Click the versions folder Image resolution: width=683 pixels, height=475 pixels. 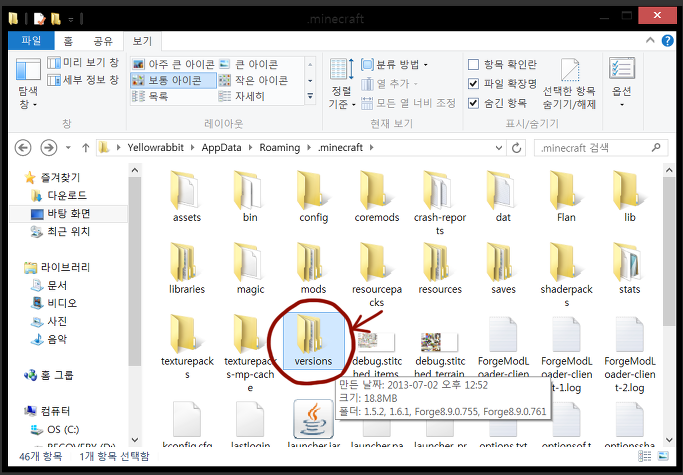pyautogui.click(x=313, y=341)
